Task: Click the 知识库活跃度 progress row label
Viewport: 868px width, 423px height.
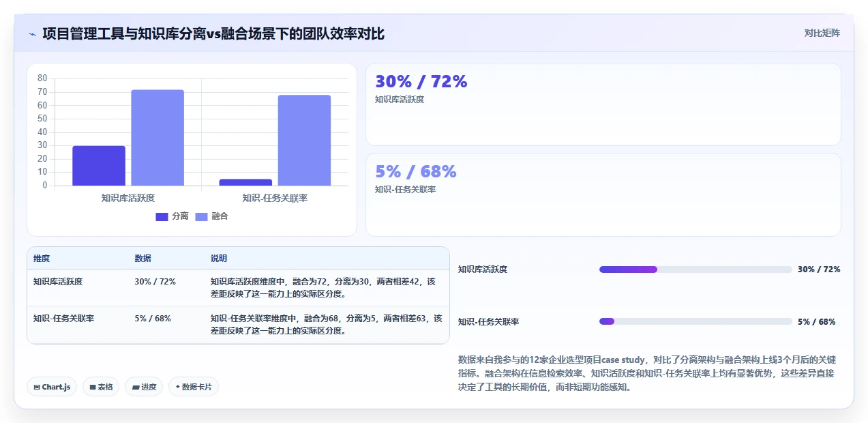Action: pyautogui.click(x=483, y=269)
